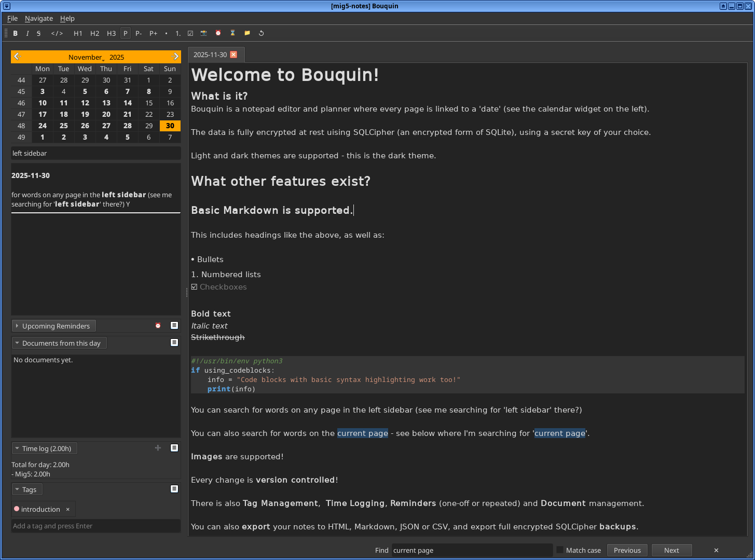Viewport: 755px width, 560px height.
Task: Click the Previous find result button
Action: pyautogui.click(x=627, y=550)
